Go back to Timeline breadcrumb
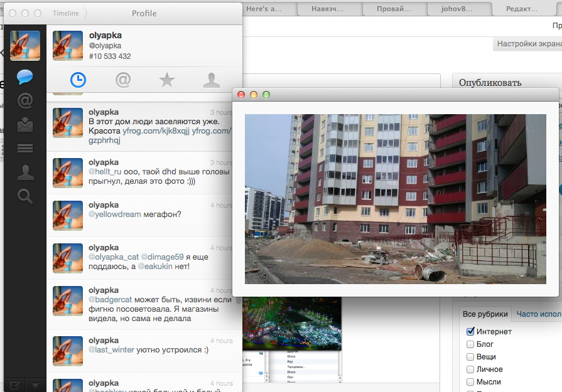This screenshot has width=562, height=392. pyautogui.click(x=65, y=13)
